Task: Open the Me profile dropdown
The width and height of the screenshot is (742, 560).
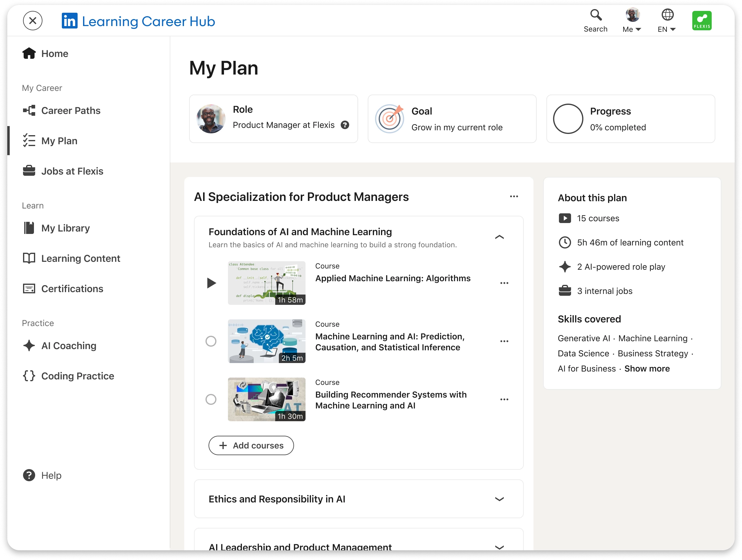Action: tap(632, 29)
